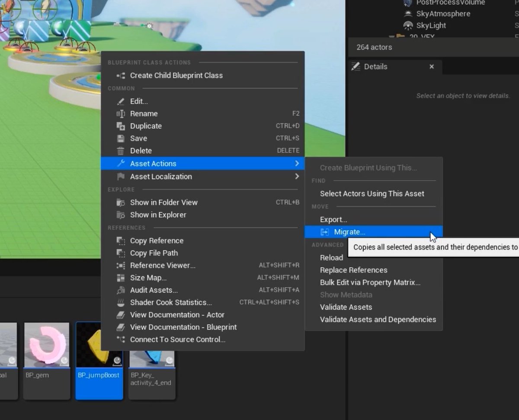Select the BP_jumpBoost asset thumbnail

(x=99, y=345)
